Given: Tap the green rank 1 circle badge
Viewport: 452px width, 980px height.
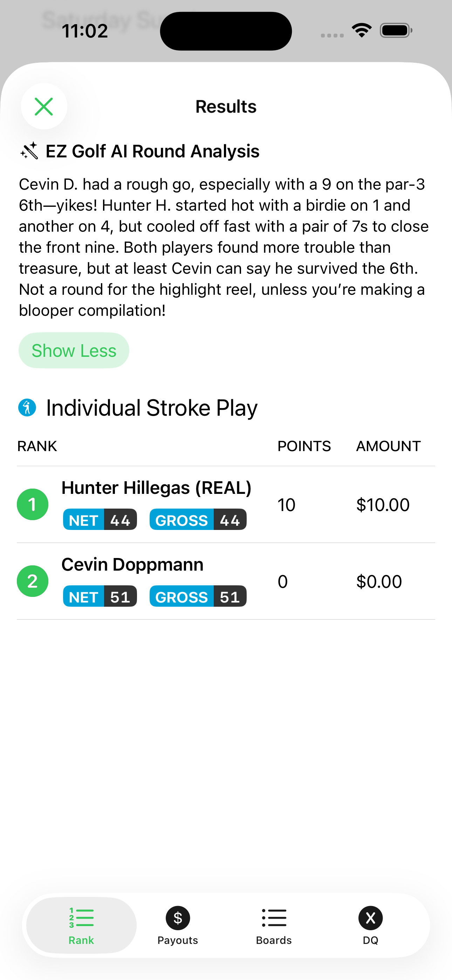Looking at the screenshot, I should point(33,504).
